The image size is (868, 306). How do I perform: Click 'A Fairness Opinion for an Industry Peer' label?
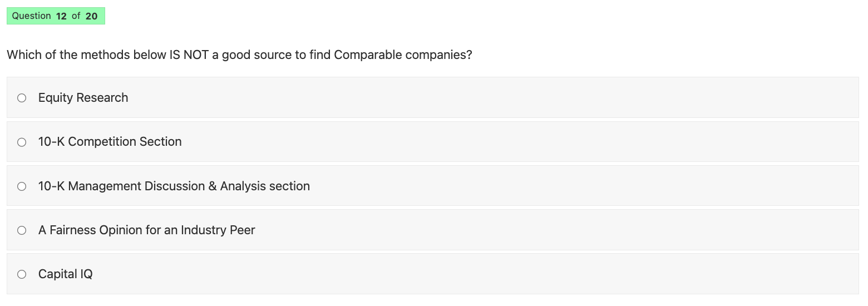pyautogui.click(x=146, y=230)
